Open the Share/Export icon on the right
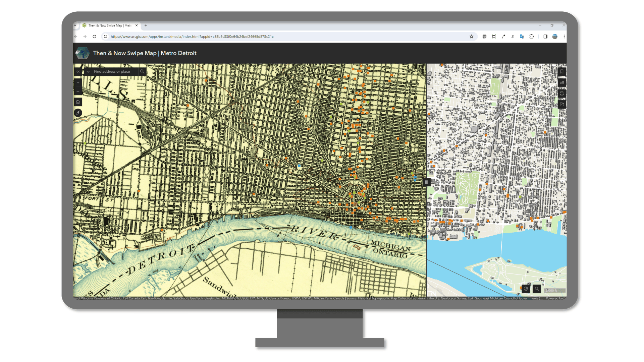 pos(562,104)
